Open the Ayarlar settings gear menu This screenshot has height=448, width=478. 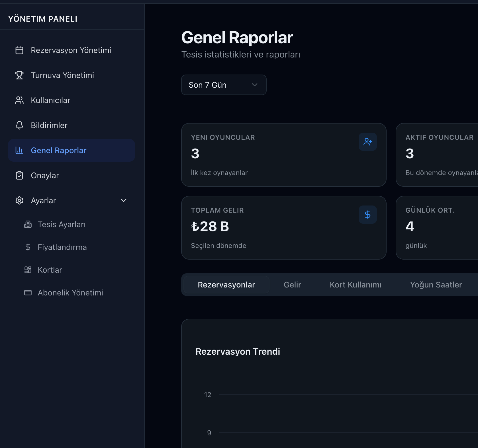pyautogui.click(x=19, y=200)
